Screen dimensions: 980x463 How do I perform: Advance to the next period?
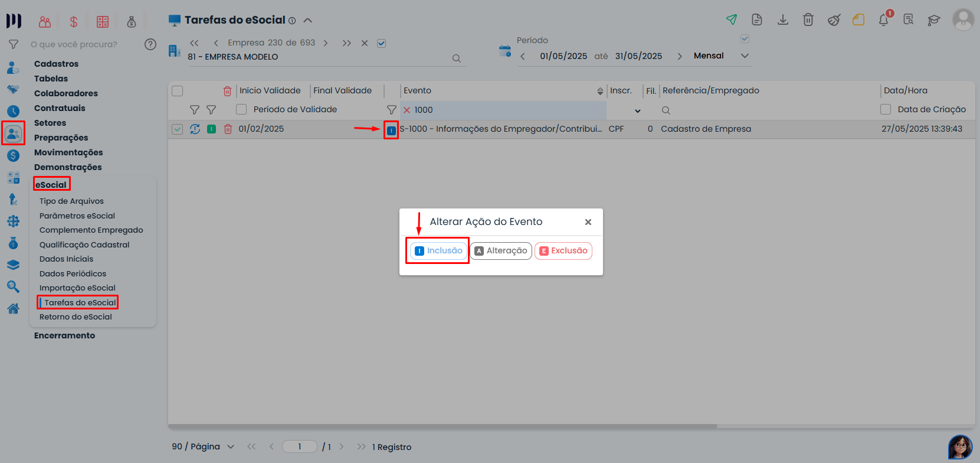click(680, 56)
